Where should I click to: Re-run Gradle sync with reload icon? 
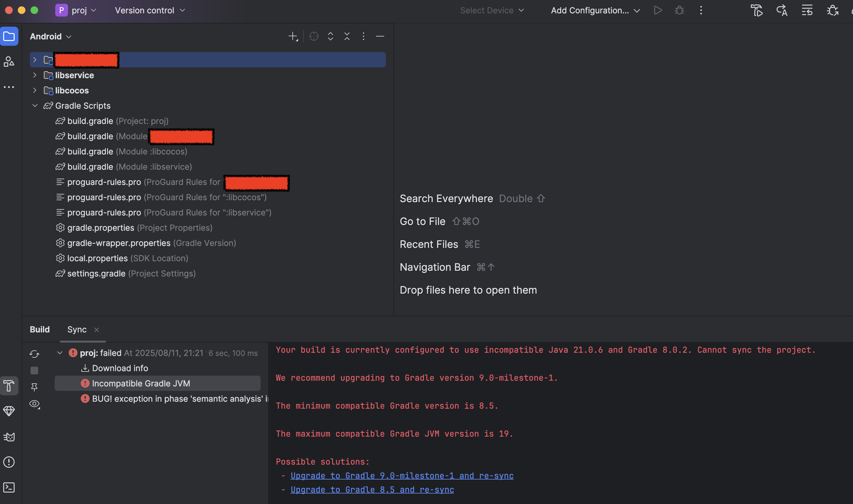34,354
